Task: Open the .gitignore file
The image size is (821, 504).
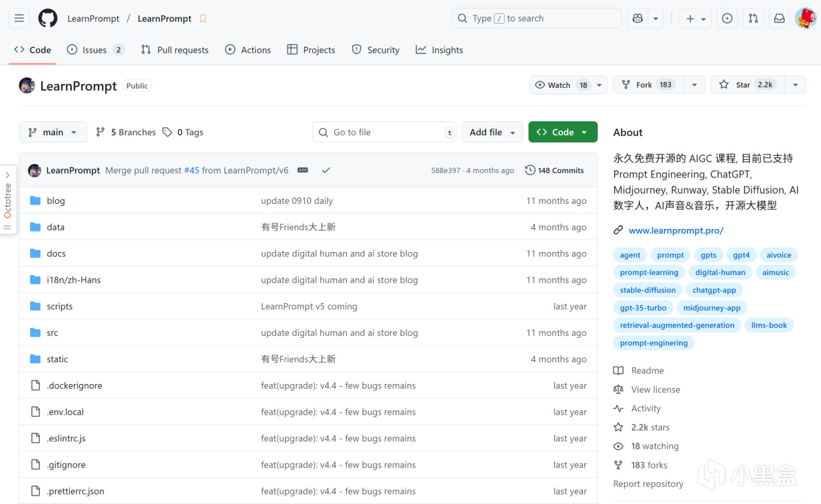Action: (x=66, y=465)
